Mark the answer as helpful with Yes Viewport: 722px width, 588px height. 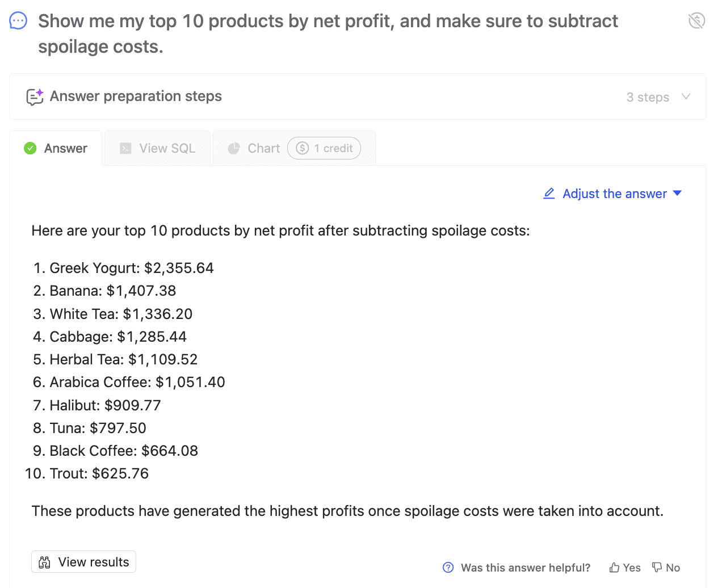pos(625,568)
